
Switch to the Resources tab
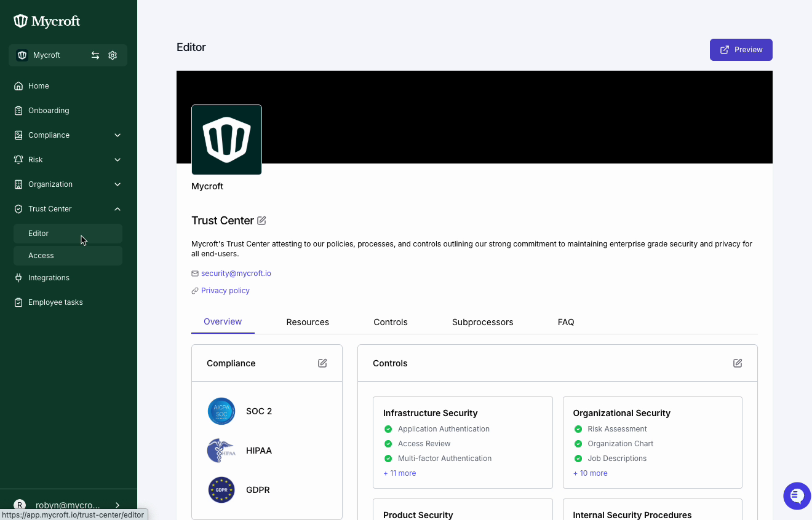tap(308, 322)
